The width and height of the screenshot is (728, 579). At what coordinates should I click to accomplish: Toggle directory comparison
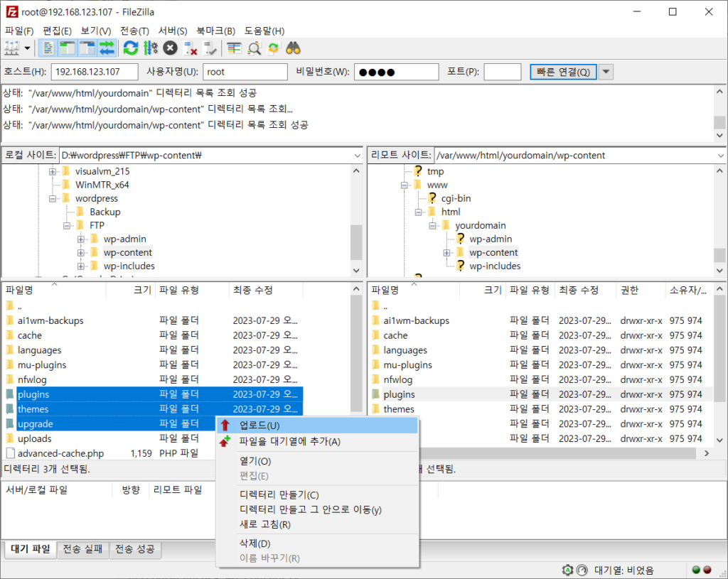pyautogui.click(x=254, y=48)
